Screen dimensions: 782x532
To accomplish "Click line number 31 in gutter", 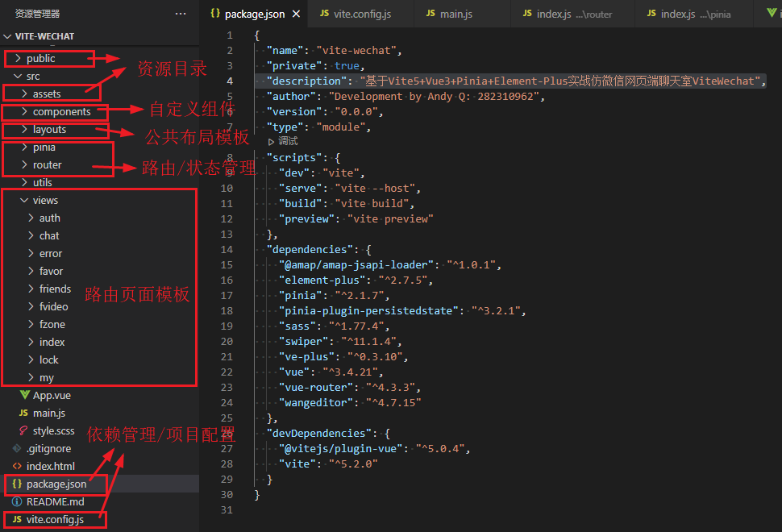I will click(227, 509).
